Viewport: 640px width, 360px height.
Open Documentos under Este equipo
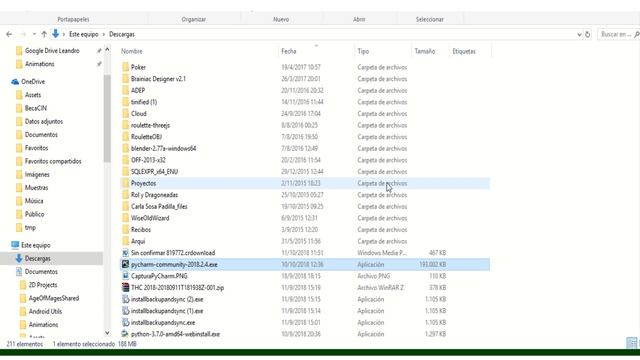pos(41,272)
